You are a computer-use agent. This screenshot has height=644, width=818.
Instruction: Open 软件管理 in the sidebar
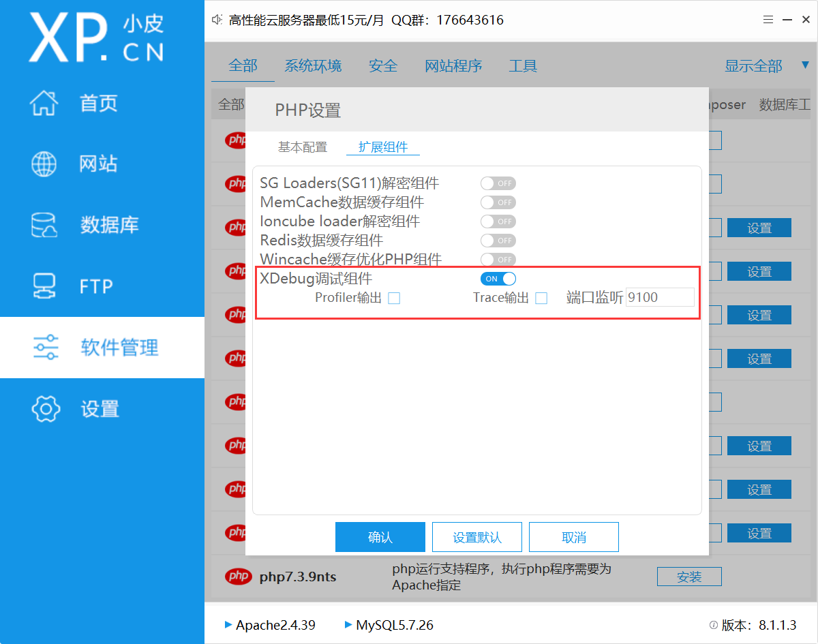102,348
